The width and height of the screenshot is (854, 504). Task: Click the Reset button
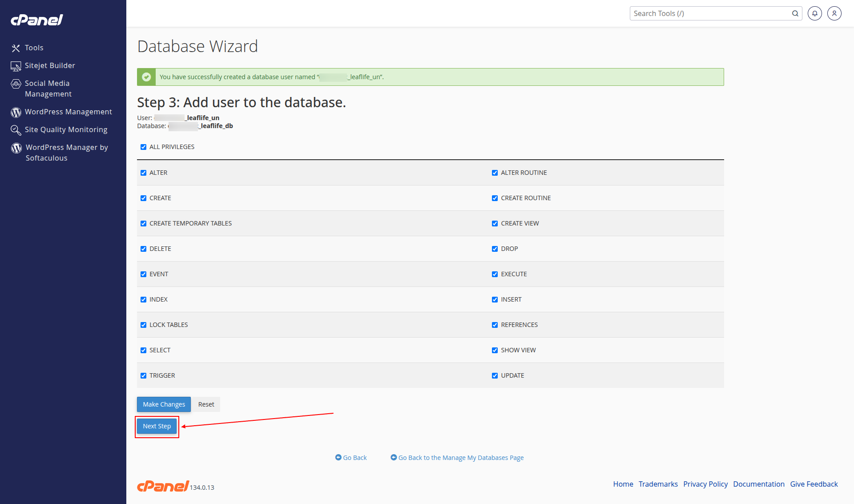(x=206, y=404)
